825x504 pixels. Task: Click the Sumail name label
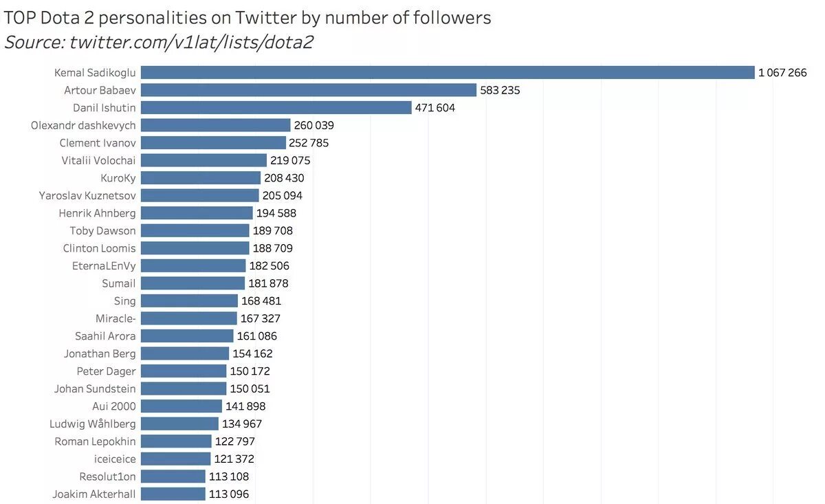point(118,283)
